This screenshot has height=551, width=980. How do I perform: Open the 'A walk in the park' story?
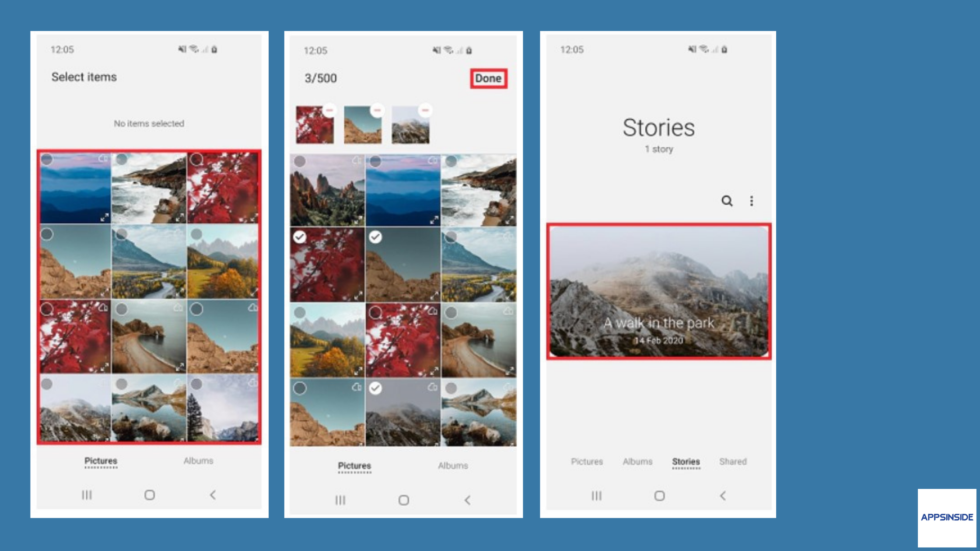pyautogui.click(x=658, y=291)
